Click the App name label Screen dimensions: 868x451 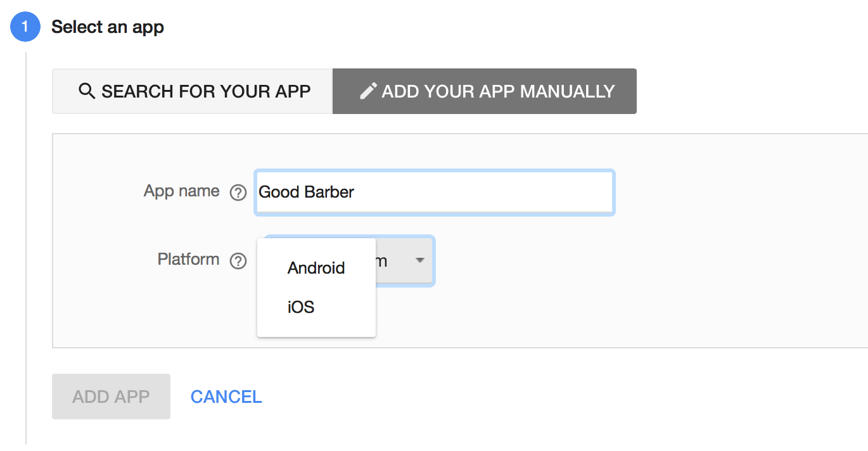pyautogui.click(x=182, y=191)
